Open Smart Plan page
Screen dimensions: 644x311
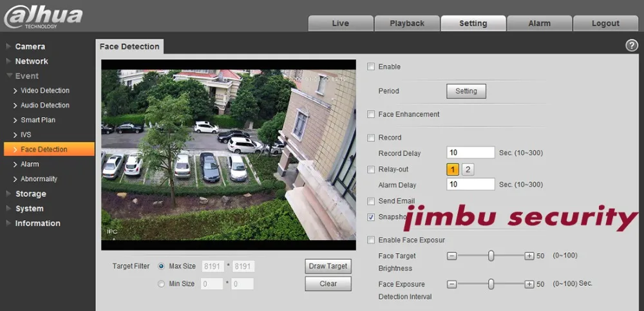[38, 120]
